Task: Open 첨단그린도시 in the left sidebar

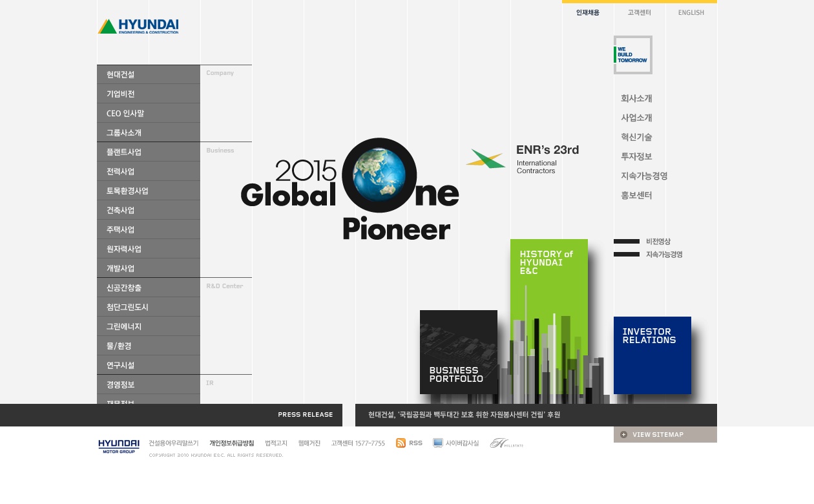Action: (149, 307)
